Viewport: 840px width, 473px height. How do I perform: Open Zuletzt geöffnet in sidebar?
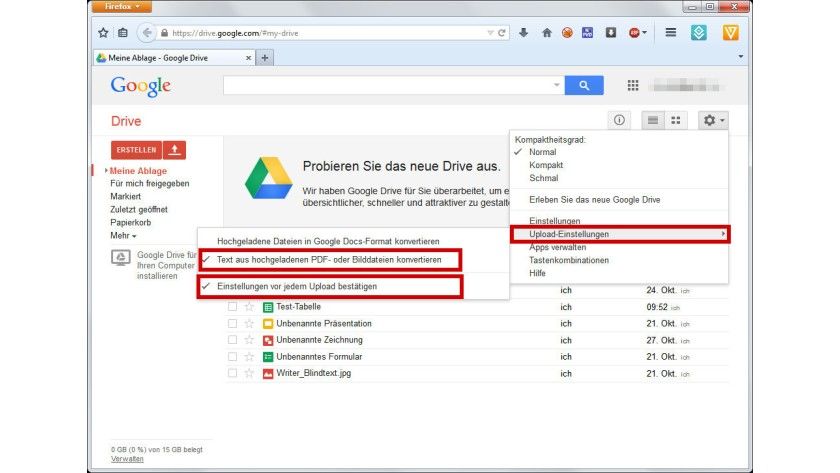point(139,209)
